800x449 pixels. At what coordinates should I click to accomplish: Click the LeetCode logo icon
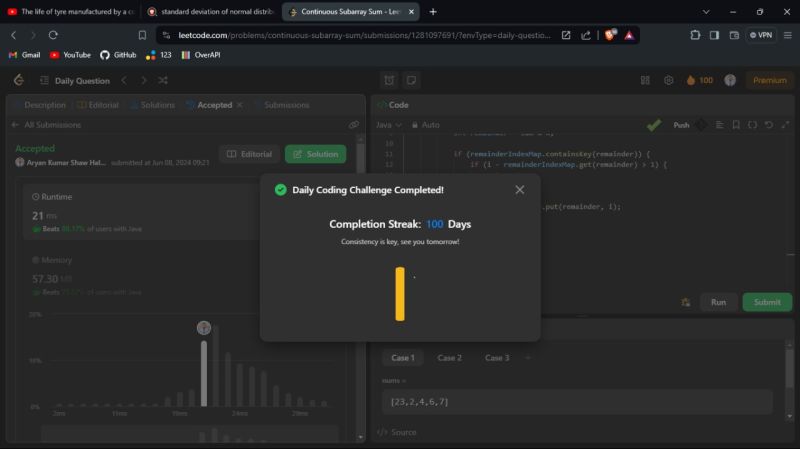(x=19, y=80)
